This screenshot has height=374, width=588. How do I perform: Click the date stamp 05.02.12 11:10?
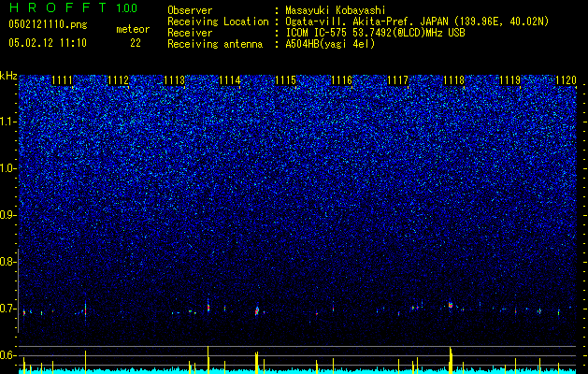(x=48, y=43)
